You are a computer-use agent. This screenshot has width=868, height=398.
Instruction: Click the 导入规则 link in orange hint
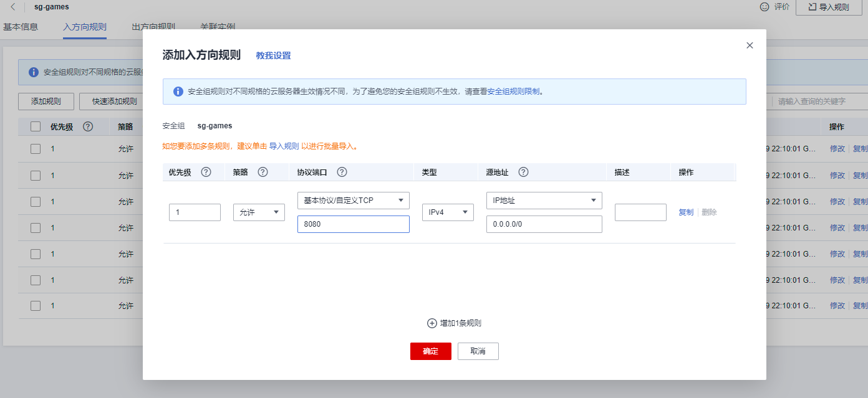(x=284, y=146)
